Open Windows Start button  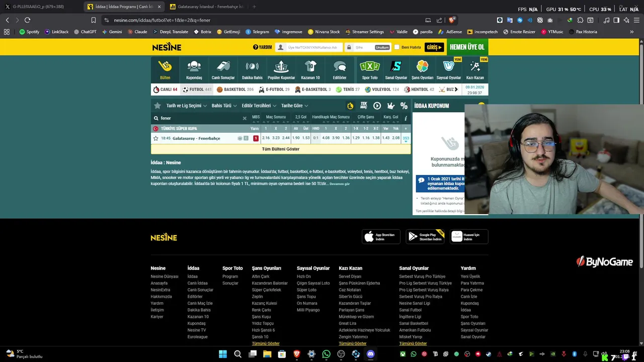tap(223, 354)
